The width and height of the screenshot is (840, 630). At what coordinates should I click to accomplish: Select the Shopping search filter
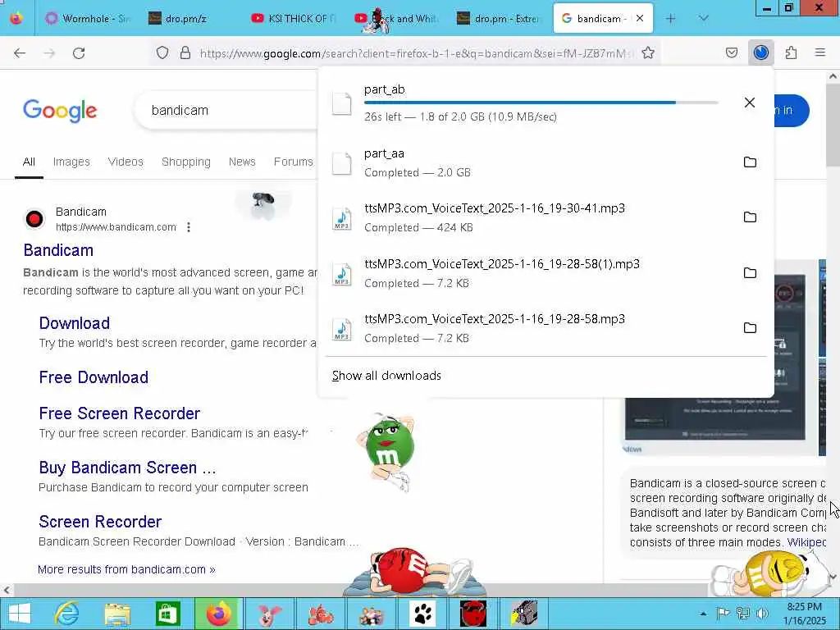pyautogui.click(x=186, y=162)
